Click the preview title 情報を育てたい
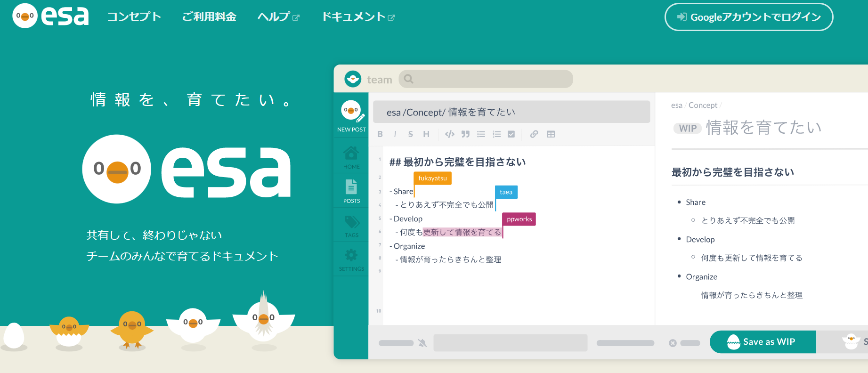 click(764, 127)
